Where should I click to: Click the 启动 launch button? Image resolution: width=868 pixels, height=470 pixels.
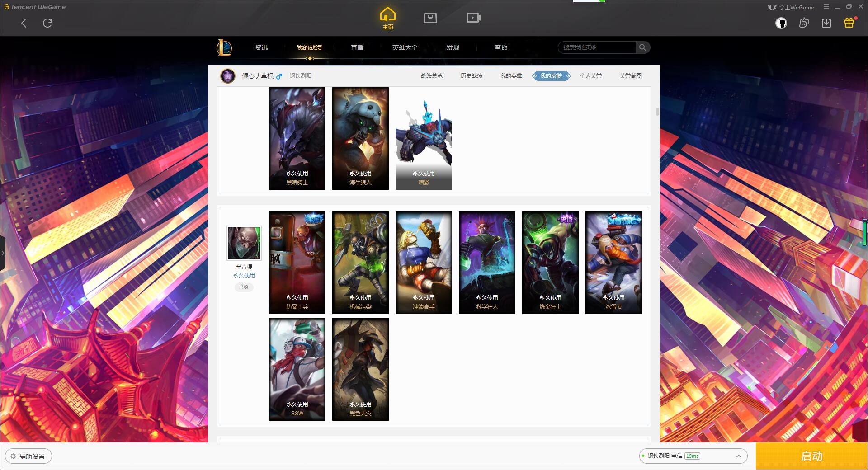click(812, 456)
